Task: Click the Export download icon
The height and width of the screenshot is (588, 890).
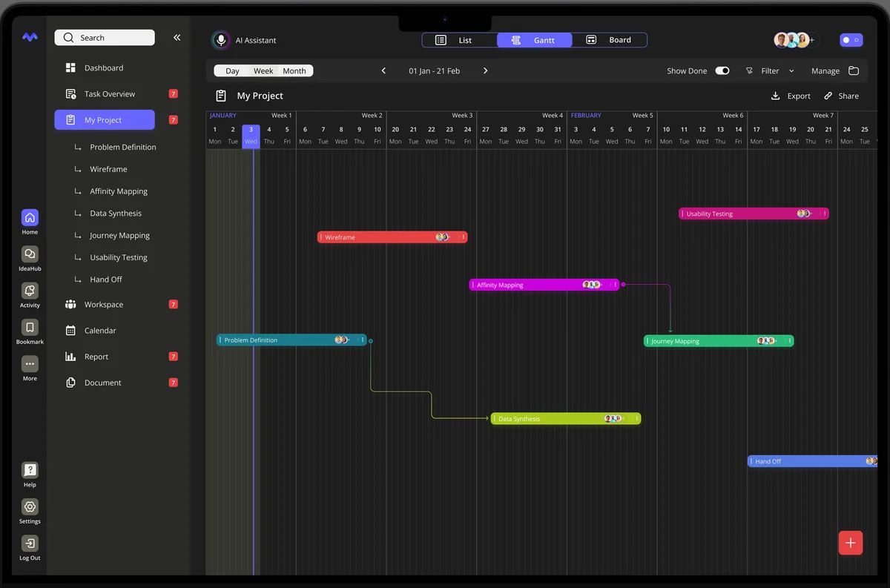Action: (776, 96)
